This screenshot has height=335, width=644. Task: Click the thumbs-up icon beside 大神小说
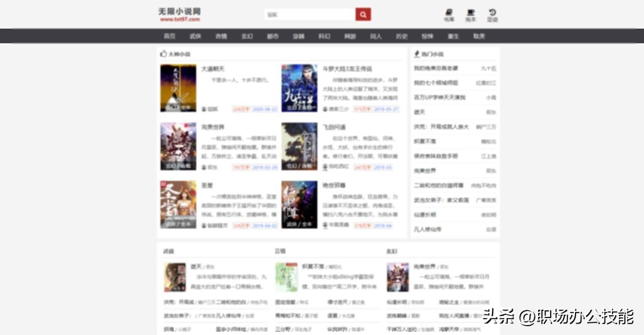(164, 54)
